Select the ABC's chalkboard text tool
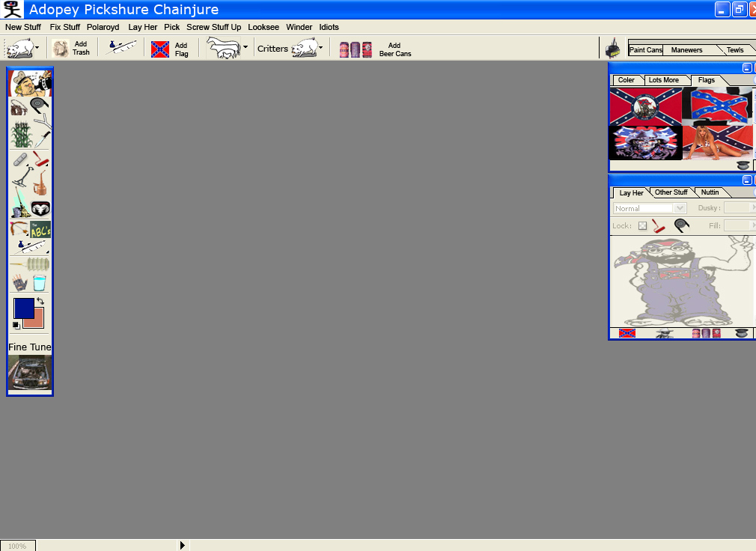 pos(40,230)
